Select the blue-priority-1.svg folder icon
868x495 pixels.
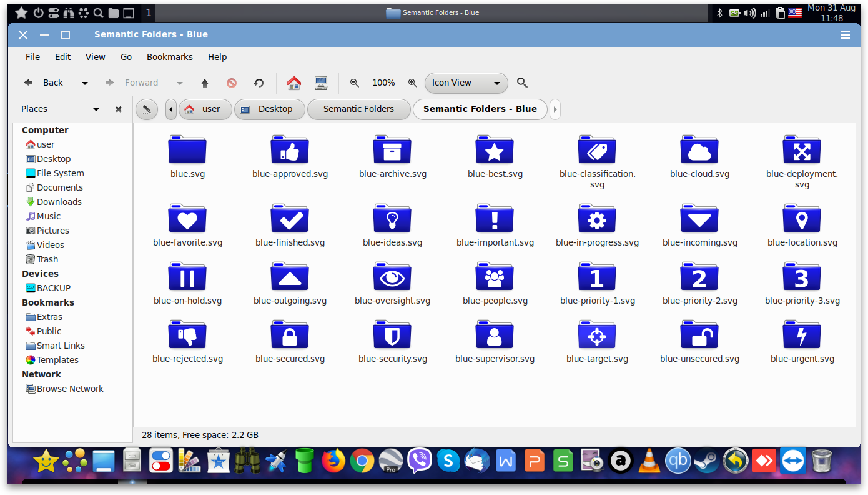click(597, 276)
